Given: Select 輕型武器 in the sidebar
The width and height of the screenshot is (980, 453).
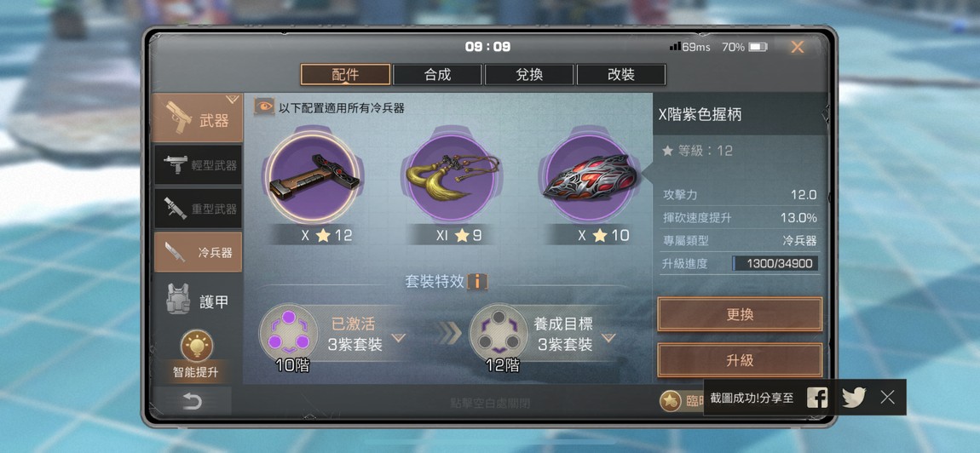Looking at the screenshot, I should [198, 165].
